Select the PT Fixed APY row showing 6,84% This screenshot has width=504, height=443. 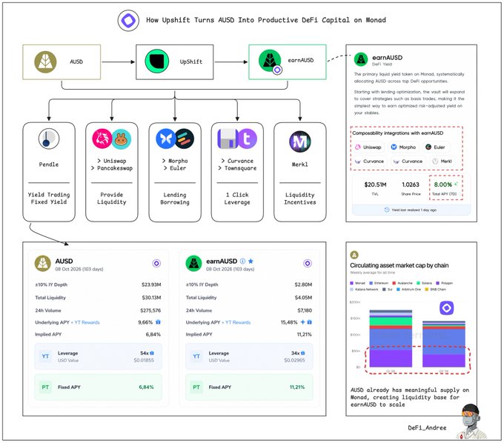pos(98,387)
